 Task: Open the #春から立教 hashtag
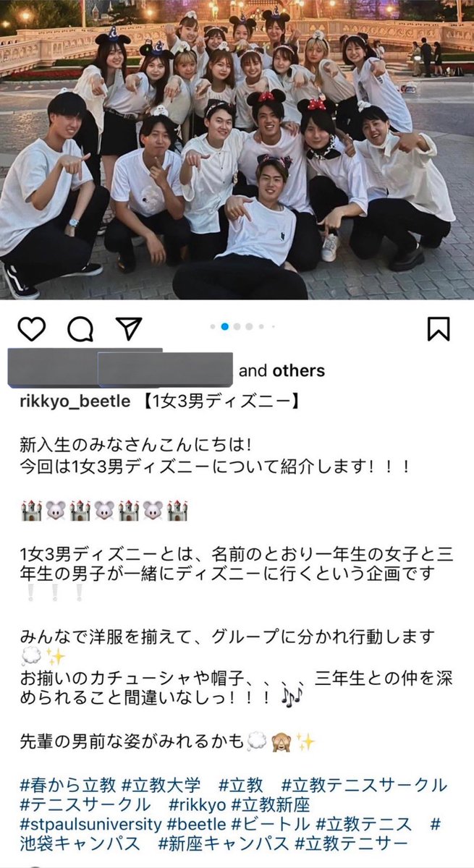tap(68, 785)
